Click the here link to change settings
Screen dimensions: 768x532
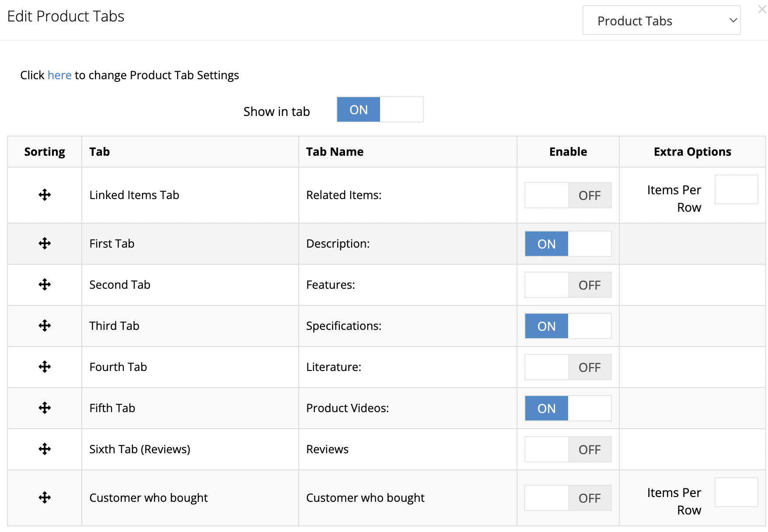pyautogui.click(x=59, y=75)
